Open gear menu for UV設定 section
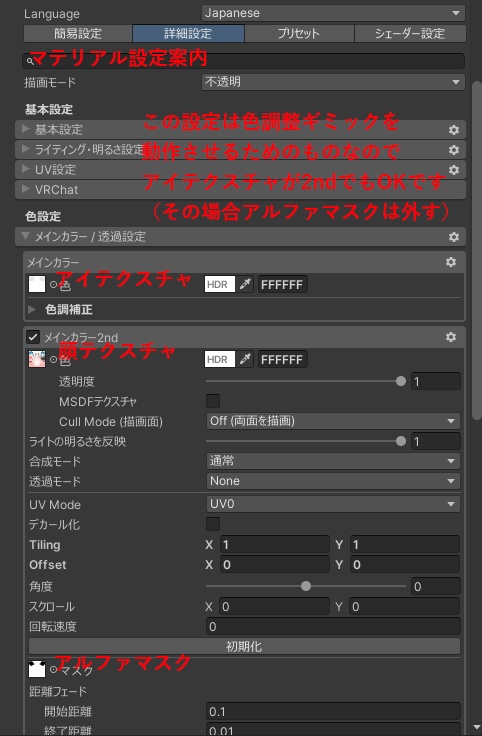The width and height of the screenshot is (482, 736). click(453, 169)
